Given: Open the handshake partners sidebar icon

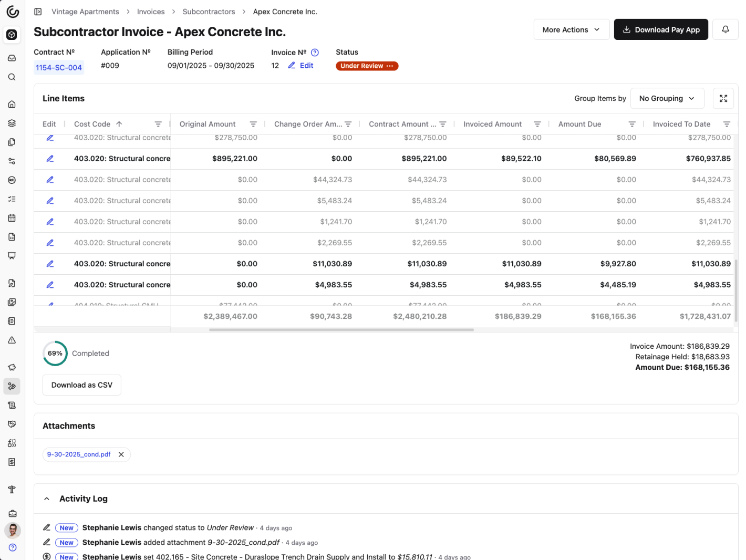Looking at the screenshot, I should point(12,424).
